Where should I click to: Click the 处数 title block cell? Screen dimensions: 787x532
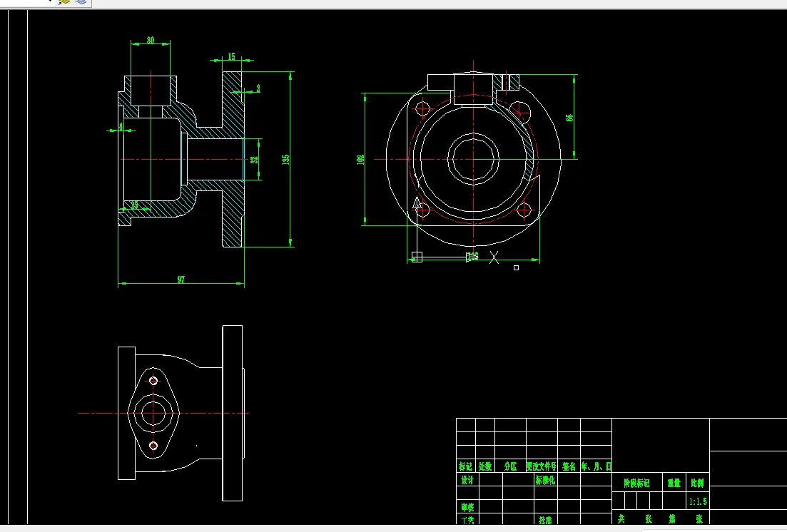point(485,466)
